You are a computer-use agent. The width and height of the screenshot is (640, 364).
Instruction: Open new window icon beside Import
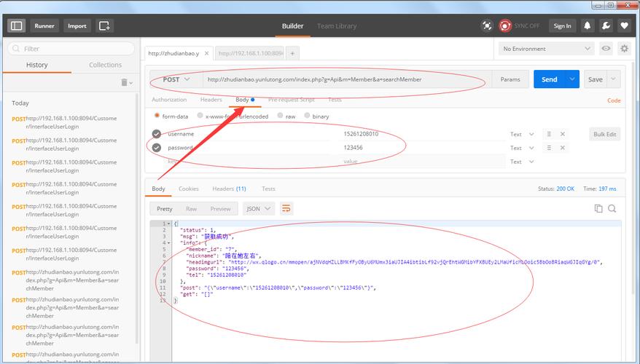point(105,25)
